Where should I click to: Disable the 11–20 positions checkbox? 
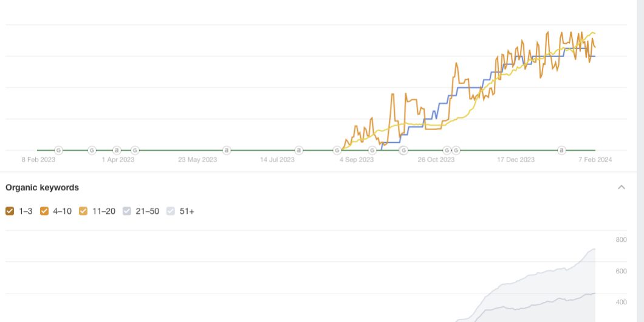(x=83, y=211)
